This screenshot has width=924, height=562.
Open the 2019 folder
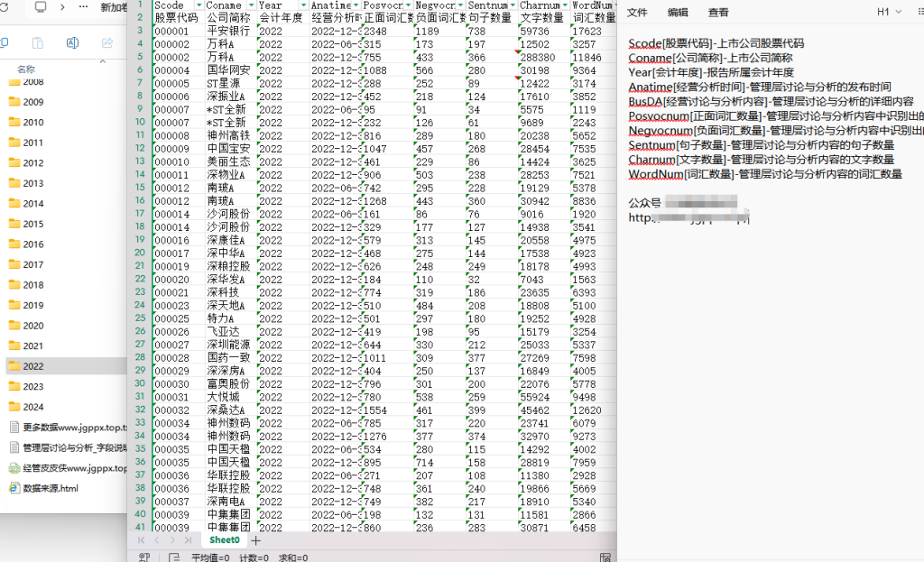(33, 305)
